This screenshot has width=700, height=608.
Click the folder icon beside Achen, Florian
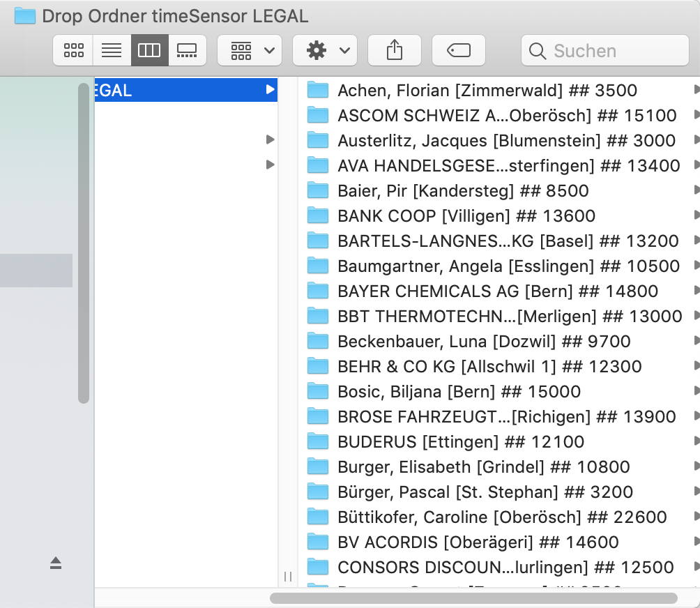click(x=318, y=90)
